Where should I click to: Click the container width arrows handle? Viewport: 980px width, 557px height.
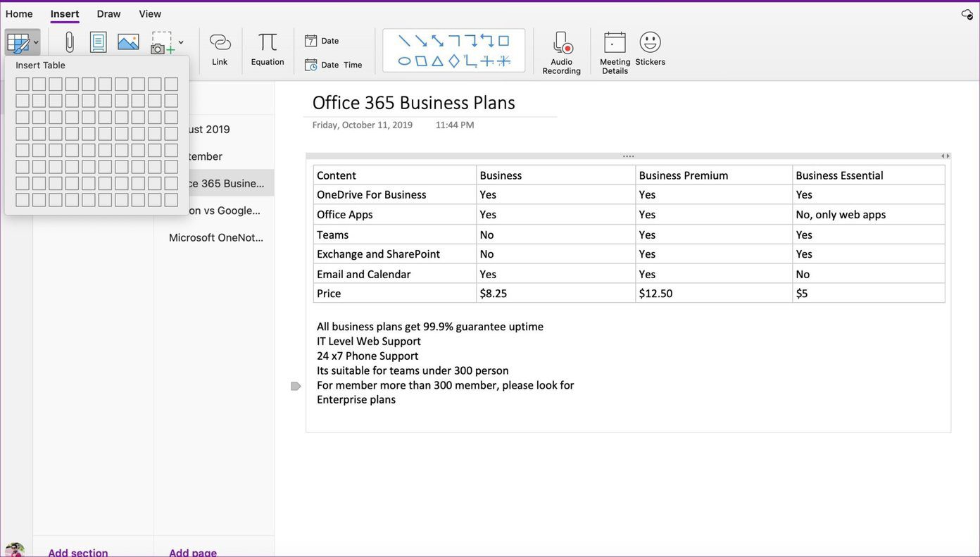click(x=946, y=156)
